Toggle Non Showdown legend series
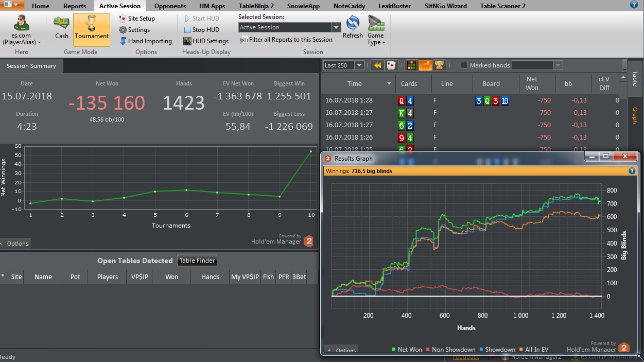 tap(450, 350)
